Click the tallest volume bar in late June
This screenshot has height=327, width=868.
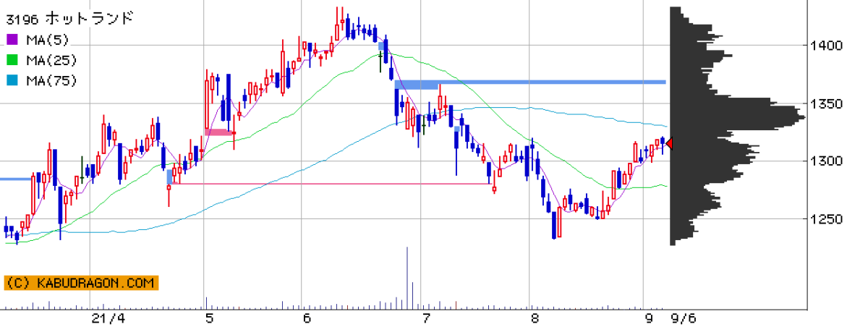point(408,278)
